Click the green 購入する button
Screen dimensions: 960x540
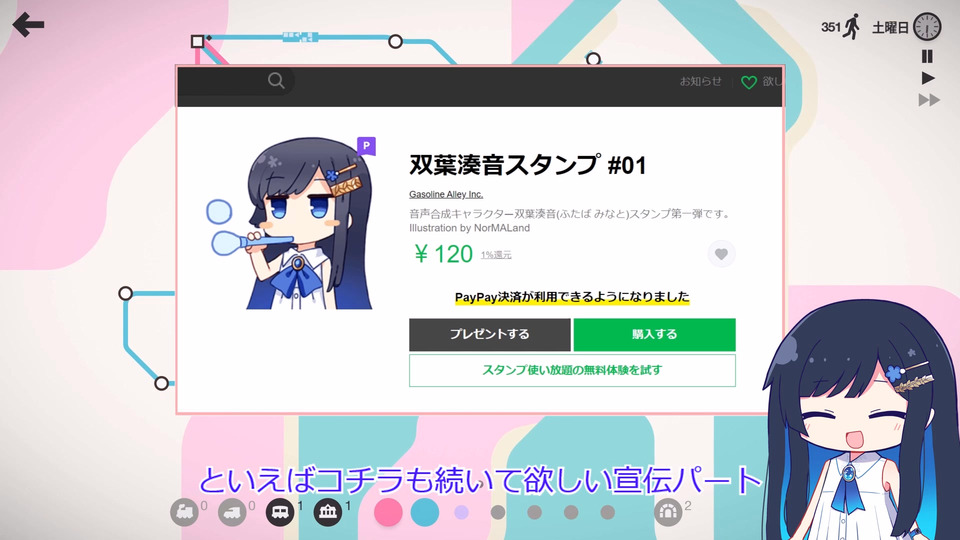click(654, 334)
